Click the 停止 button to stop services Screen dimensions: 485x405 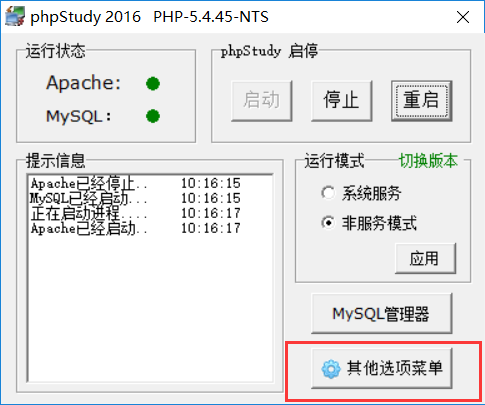[x=341, y=101]
